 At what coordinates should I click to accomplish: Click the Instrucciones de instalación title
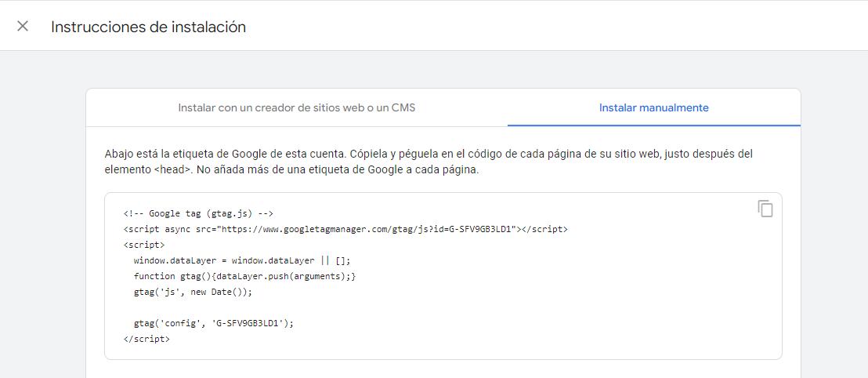(148, 27)
